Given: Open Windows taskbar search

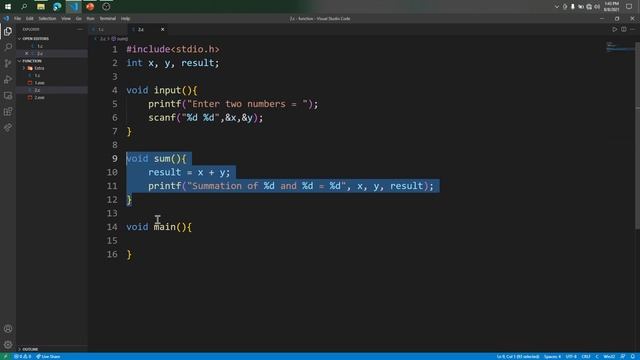Looking at the screenshot, I should click(x=24, y=7).
